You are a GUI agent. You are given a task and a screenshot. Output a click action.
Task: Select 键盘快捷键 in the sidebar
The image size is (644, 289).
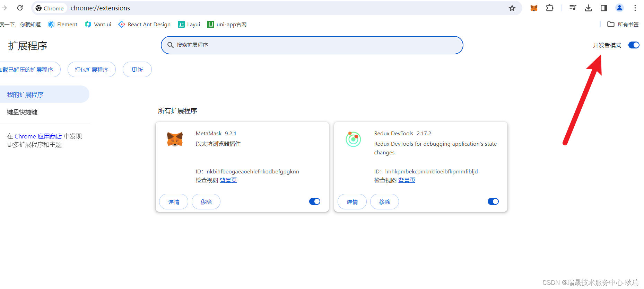44,112
